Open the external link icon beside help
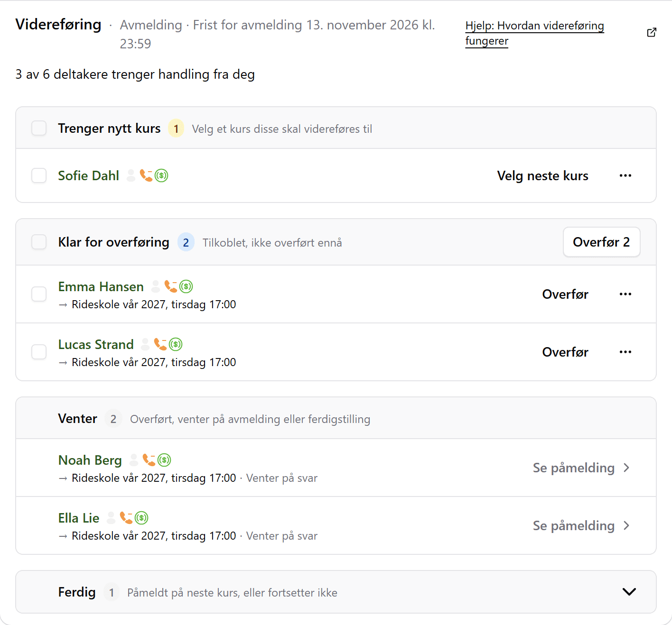Screen dimensions: 672x625 pyautogui.click(x=652, y=32)
